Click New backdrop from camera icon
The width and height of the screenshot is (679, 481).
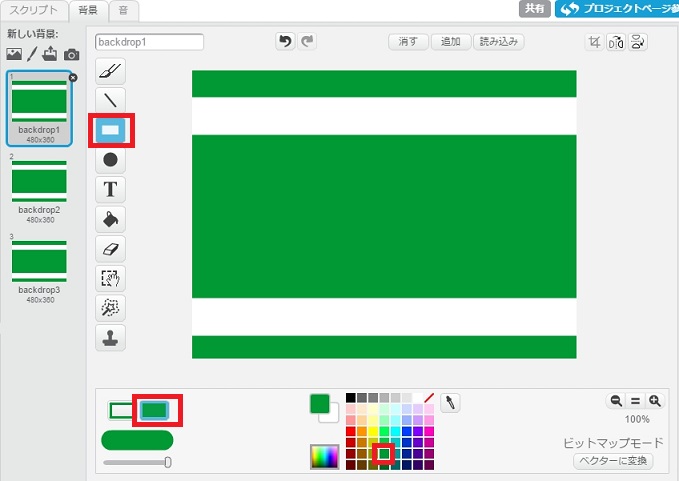click(x=71, y=55)
